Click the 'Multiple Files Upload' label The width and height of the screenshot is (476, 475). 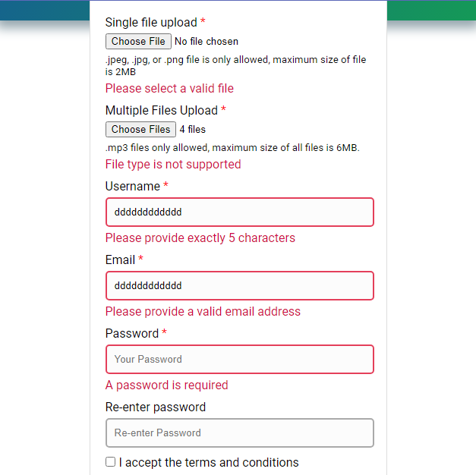(x=162, y=110)
